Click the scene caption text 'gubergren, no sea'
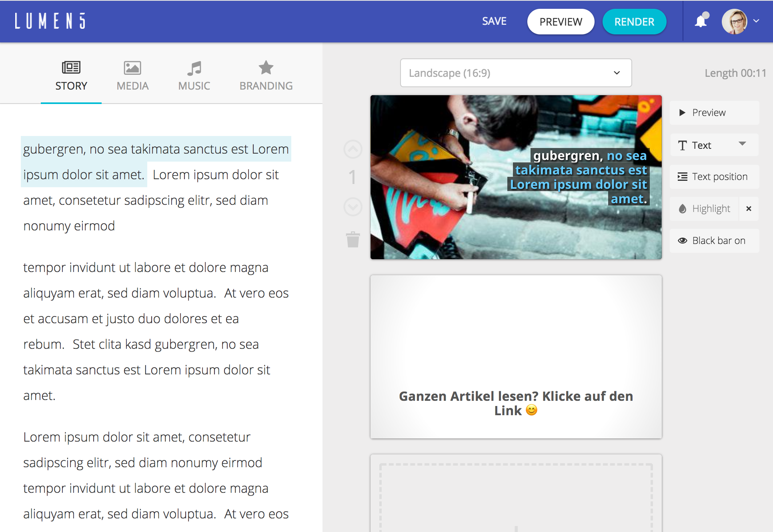Image resolution: width=773 pixels, height=532 pixels. pyautogui.click(x=590, y=156)
